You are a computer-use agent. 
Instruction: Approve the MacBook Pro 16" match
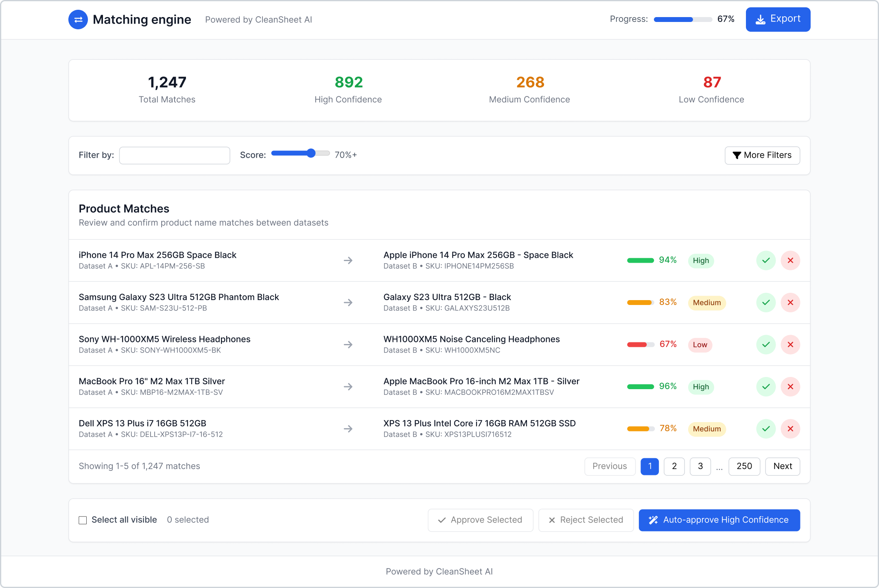point(766,387)
